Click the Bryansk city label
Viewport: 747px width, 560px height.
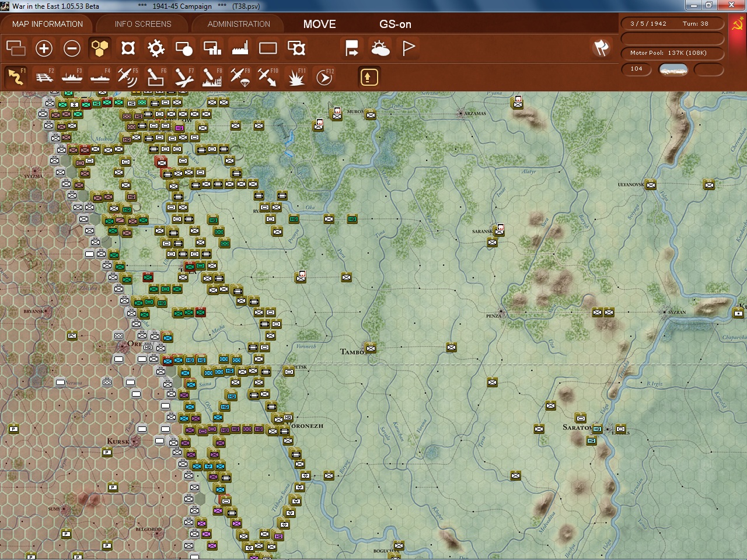point(33,311)
